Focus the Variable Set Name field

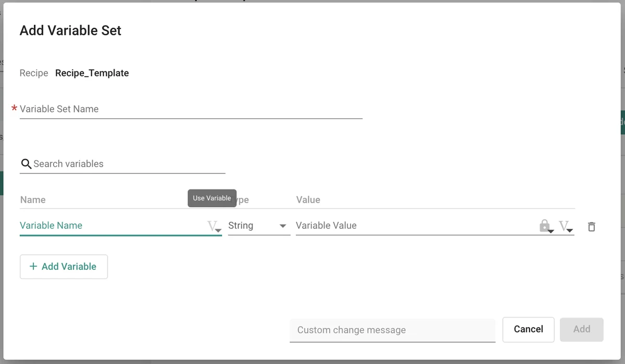point(191,109)
